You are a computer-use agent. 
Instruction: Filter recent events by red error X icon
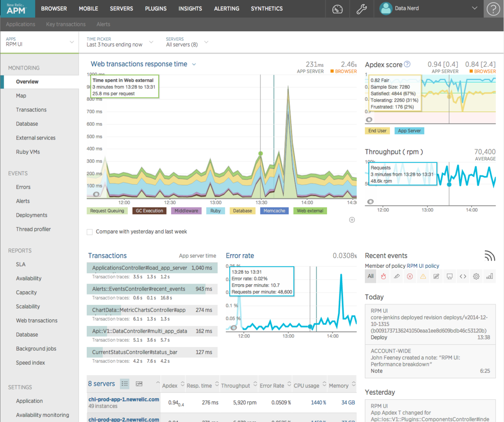410,276
